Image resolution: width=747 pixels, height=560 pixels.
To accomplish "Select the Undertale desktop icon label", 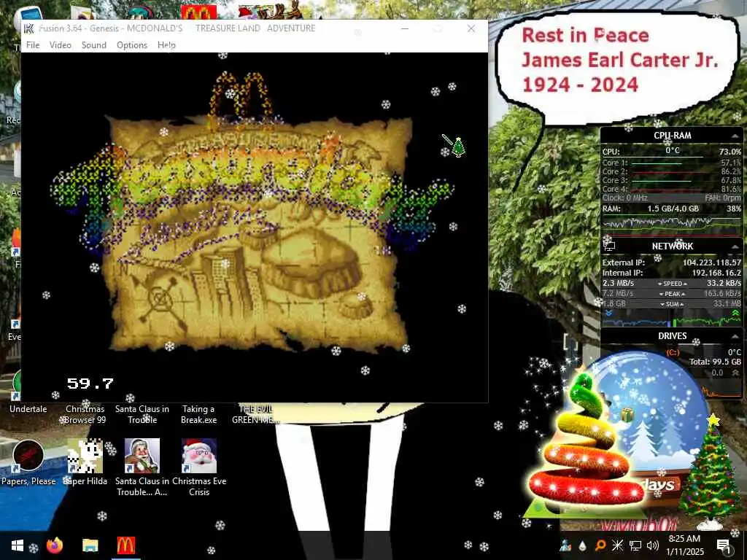I will coord(28,408).
